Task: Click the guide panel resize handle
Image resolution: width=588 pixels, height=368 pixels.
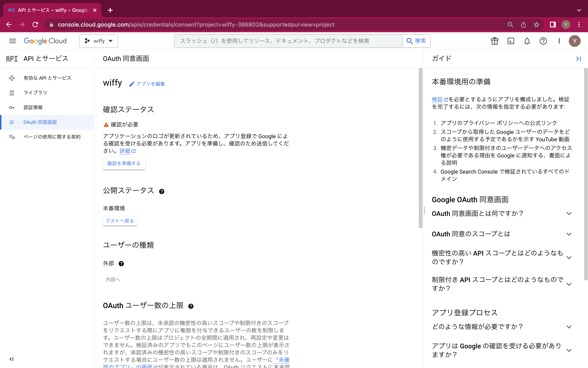Action: click(x=424, y=211)
